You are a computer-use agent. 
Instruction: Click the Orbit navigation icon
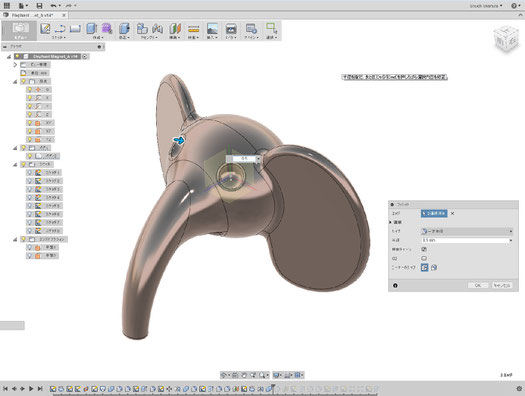224,375
